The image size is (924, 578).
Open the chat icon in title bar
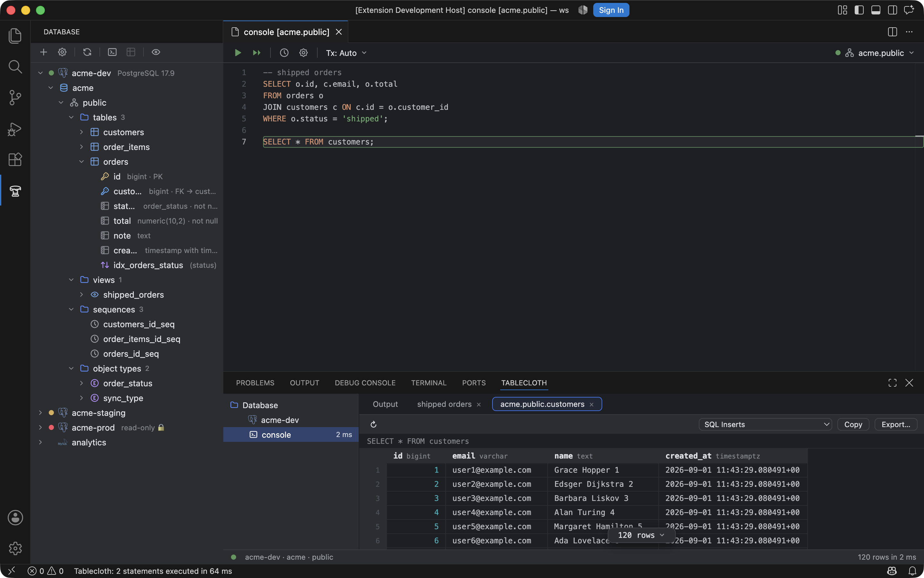(x=909, y=10)
